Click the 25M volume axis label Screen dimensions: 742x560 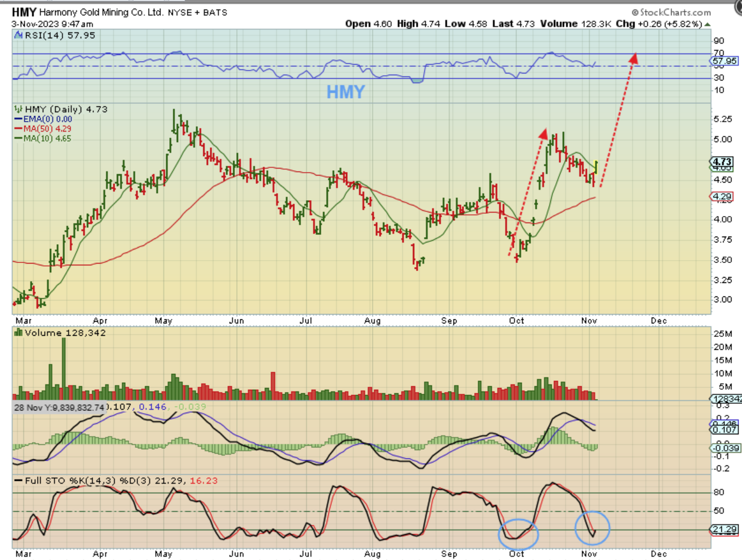click(723, 334)
